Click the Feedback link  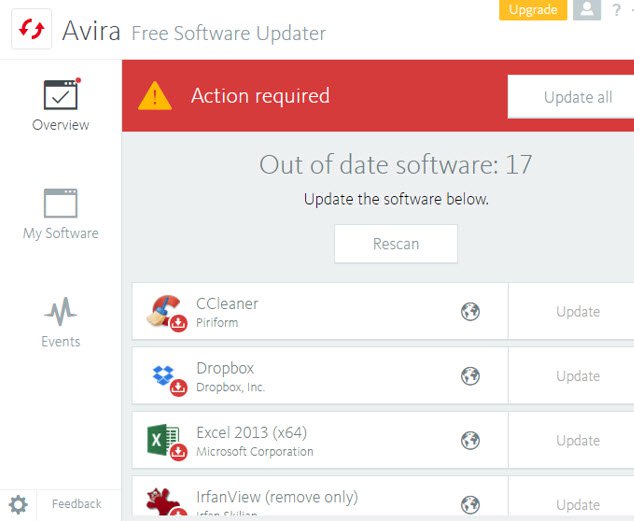[76, 504]
